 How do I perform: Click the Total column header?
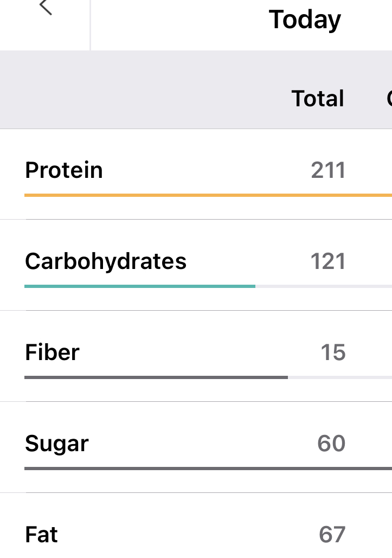pos(318,99)
